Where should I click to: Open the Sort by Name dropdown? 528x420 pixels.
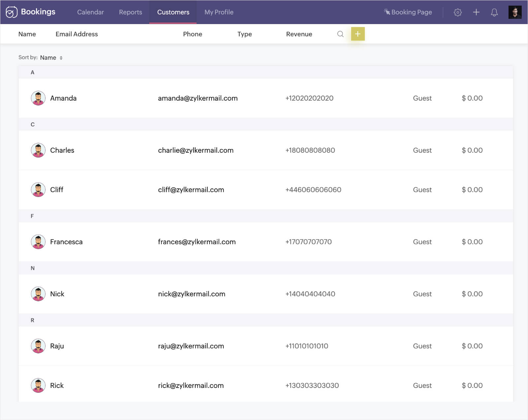pos(51,58)
